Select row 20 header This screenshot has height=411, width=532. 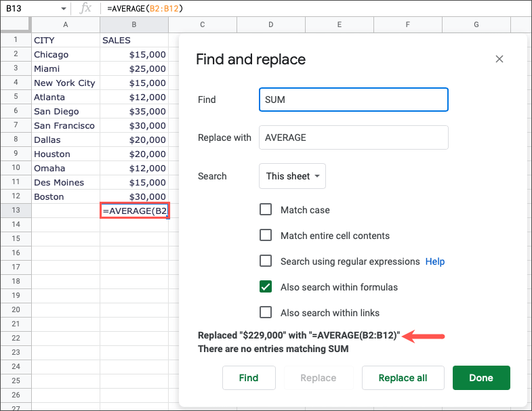16,309
